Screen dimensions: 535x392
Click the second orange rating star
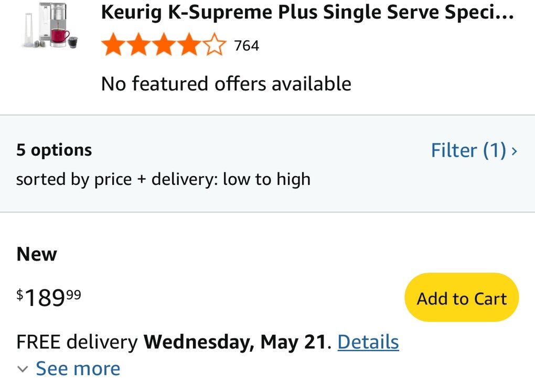point(138,46)
